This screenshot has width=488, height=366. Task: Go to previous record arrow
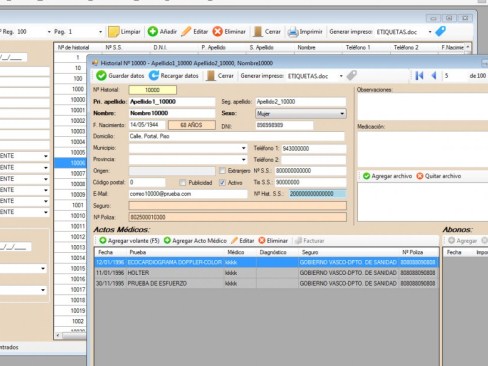coord(434,76)
